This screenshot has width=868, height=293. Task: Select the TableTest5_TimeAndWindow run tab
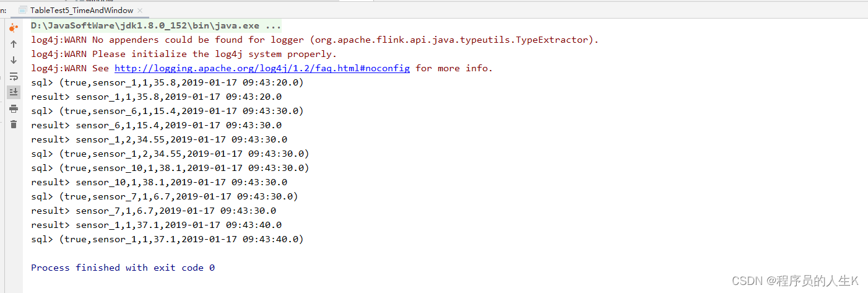pyautogui.click(x=80, y=10)
